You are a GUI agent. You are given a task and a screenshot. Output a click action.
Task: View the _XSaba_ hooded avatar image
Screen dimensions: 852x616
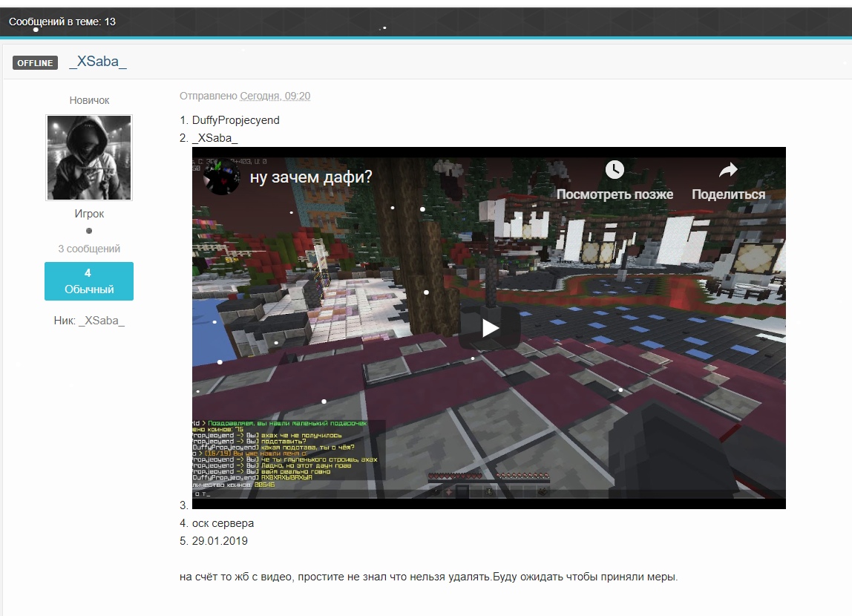pos(89,157)
